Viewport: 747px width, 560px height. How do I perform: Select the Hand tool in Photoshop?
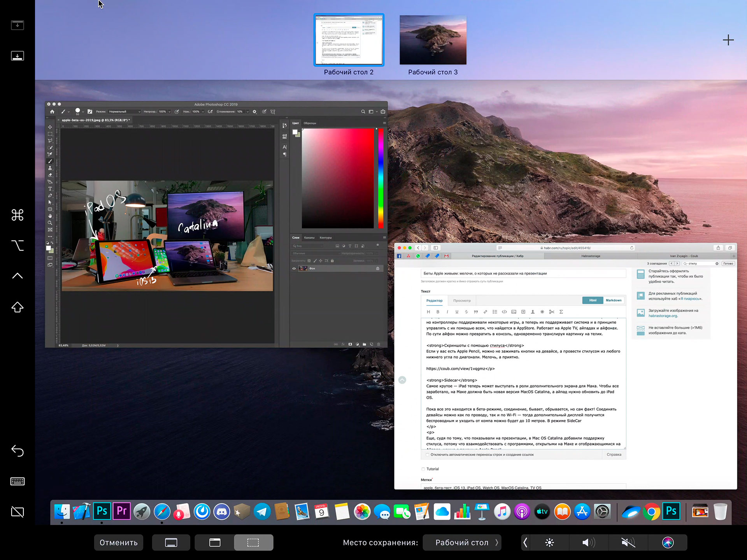(x=50, y=216)
